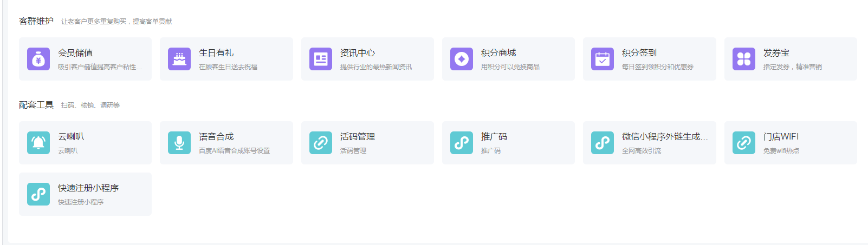Click description 全网高效引流
Screen dimensions: 868x245
pyautogui.click(x=642, y=151)
